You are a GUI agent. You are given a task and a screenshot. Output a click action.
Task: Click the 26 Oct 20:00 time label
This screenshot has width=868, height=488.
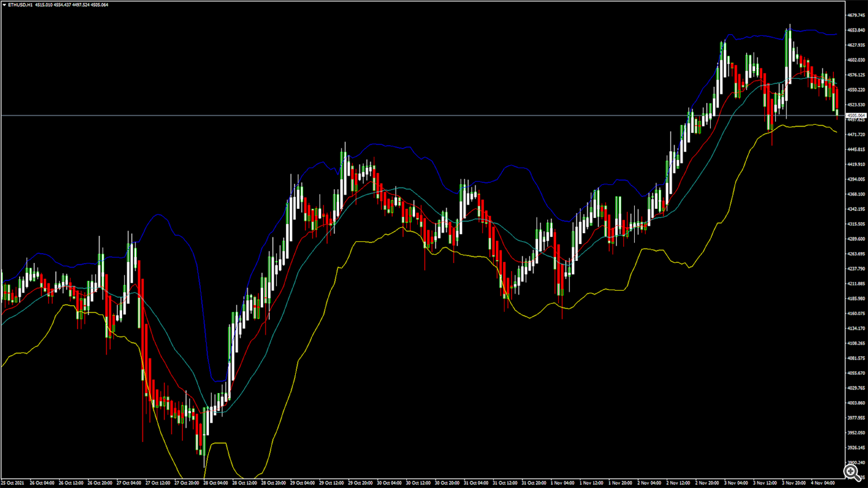pos(100,483)
